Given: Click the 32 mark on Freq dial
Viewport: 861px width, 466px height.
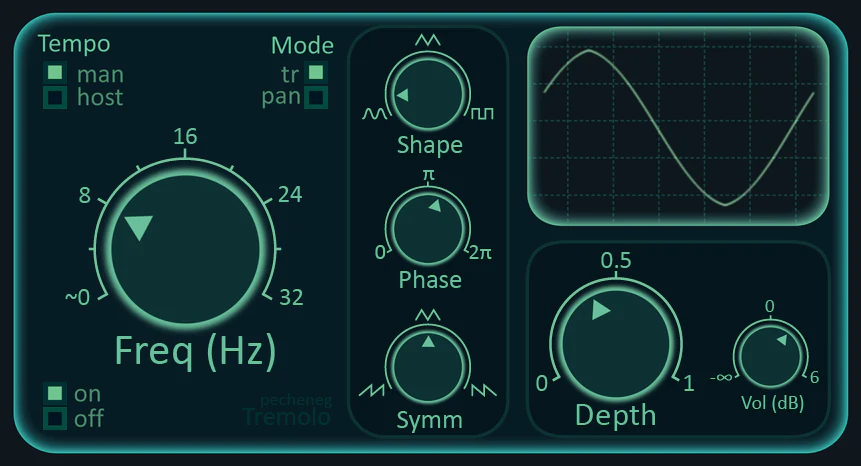Looking at the screenshot, I should click(x=291, y=297).
